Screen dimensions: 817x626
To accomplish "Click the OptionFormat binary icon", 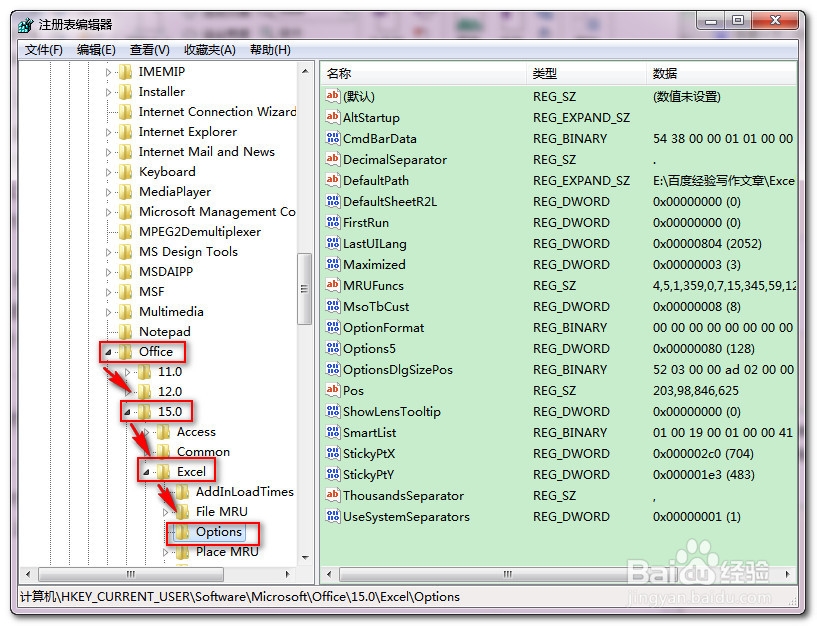I will point(332,327).
